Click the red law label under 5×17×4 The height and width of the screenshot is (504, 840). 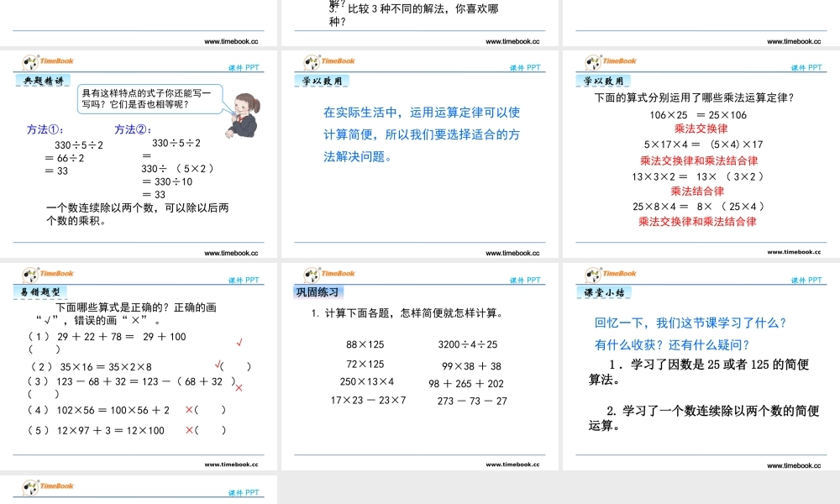pos(699,160)
